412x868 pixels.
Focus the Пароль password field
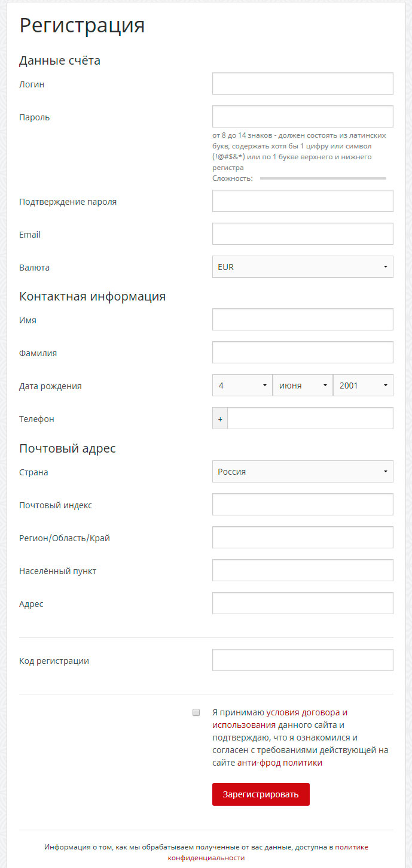coord(303,117)
